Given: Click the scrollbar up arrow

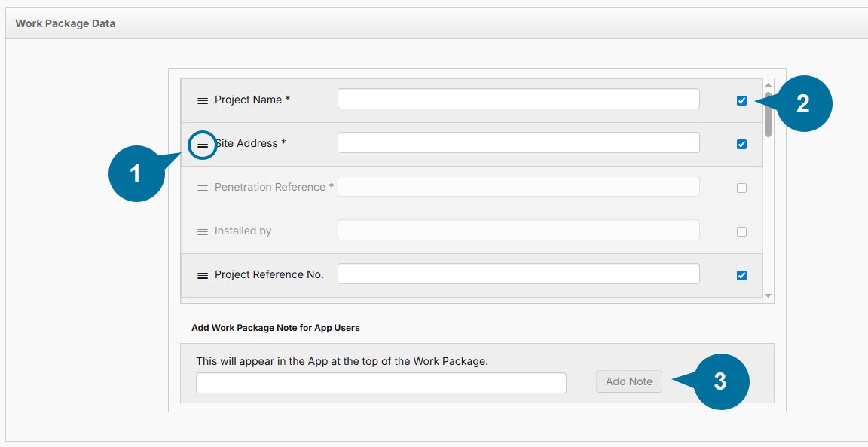Looking at the screenshot, I should (768, 84).
